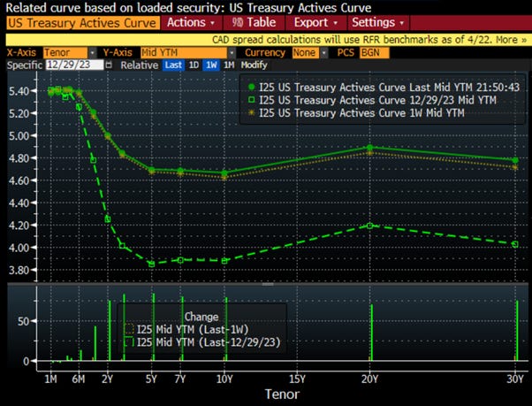Click the 20Y change bar in lower panel
This screenshot has height=406, width=532.
372,333
